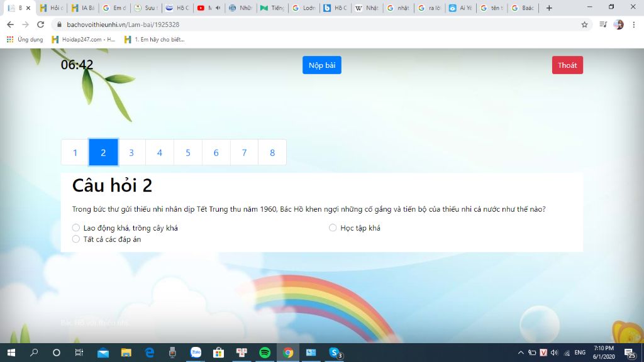Switch to the Hỏi đ tab

tap(52, 8)
